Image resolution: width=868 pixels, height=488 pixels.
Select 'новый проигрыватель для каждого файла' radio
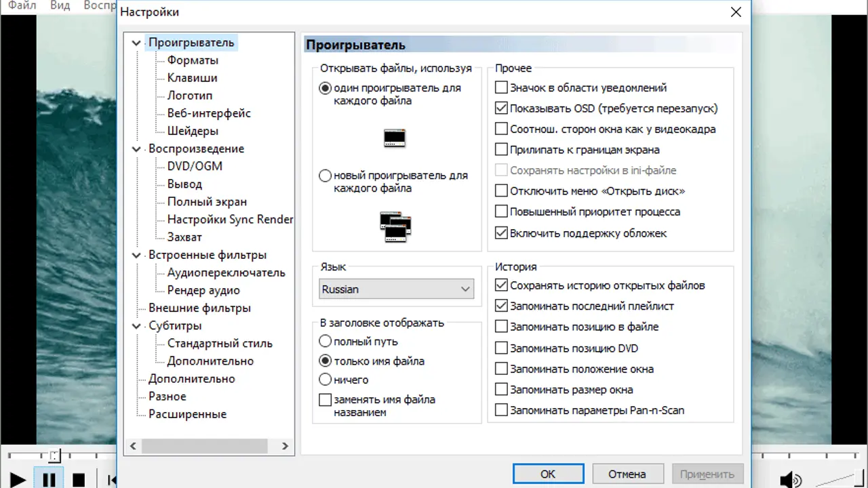(325, 176)
